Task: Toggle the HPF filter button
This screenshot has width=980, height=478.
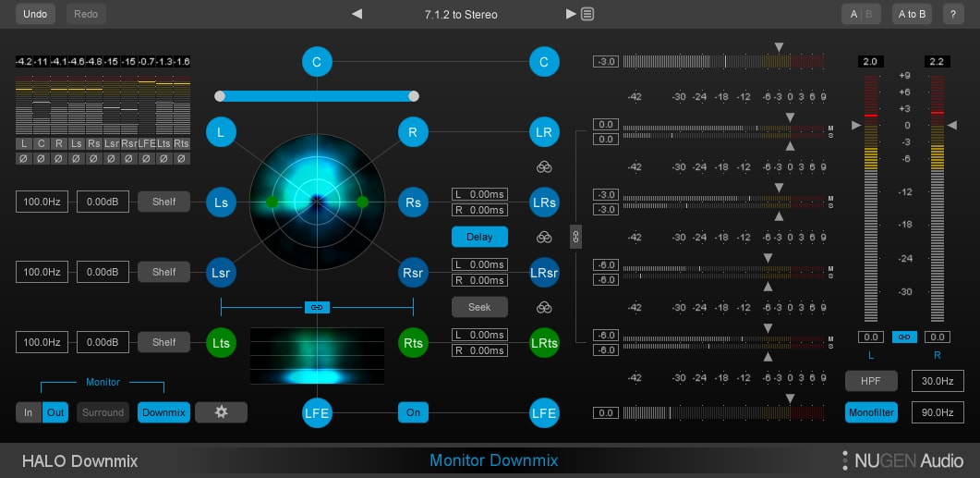Action: pyautogui.click(x=871, y=380)
